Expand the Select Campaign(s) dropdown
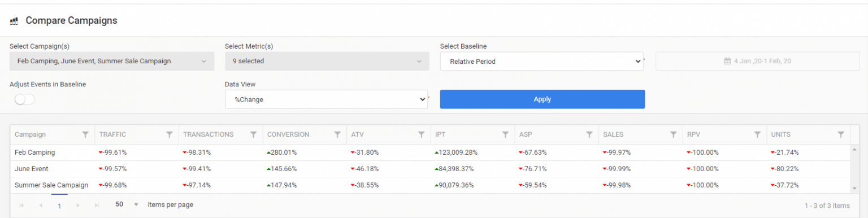The image size is (868, 218). [112, 61]
